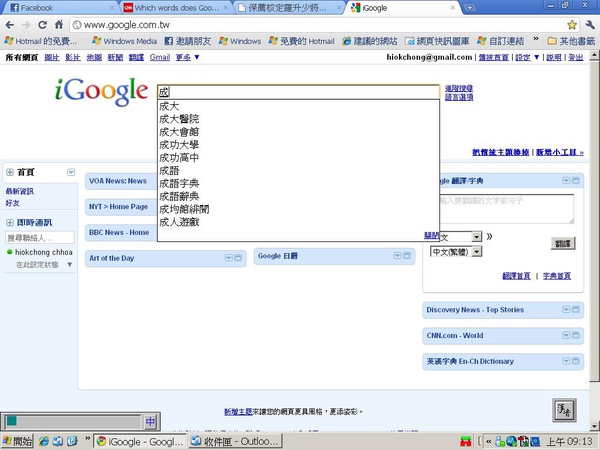
Task: Open the 更多 more menu
Action: [188, 57]
